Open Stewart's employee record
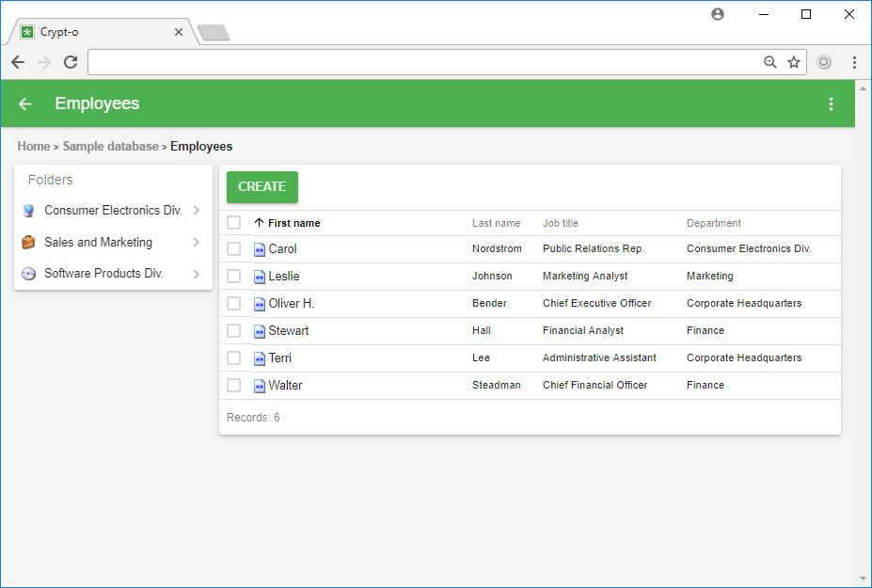872x588 pixels. click(x=288, y=330)
